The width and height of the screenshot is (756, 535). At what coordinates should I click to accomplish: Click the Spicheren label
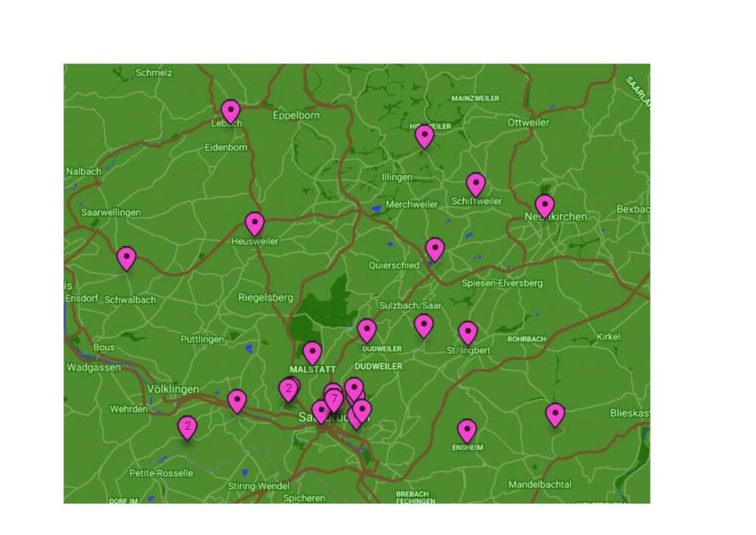pos(304,498)
